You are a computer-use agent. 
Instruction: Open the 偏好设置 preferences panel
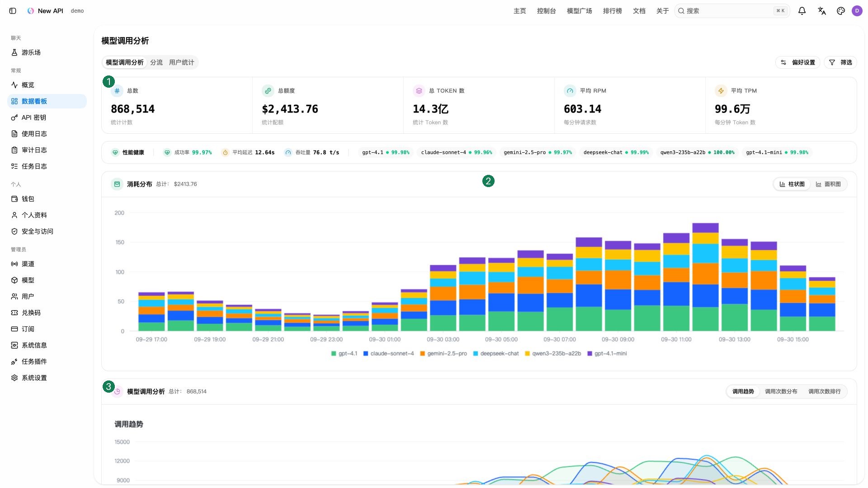point(798,62)
